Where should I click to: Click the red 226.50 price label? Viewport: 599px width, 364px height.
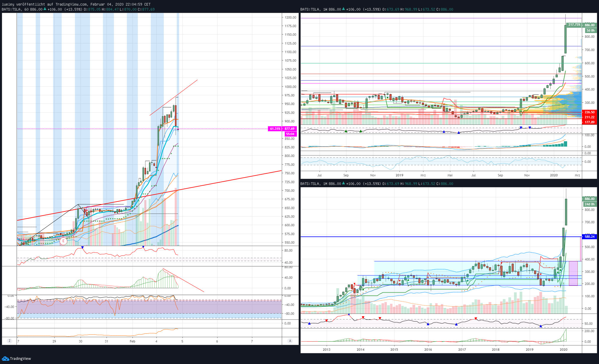[x=589, y=112]
